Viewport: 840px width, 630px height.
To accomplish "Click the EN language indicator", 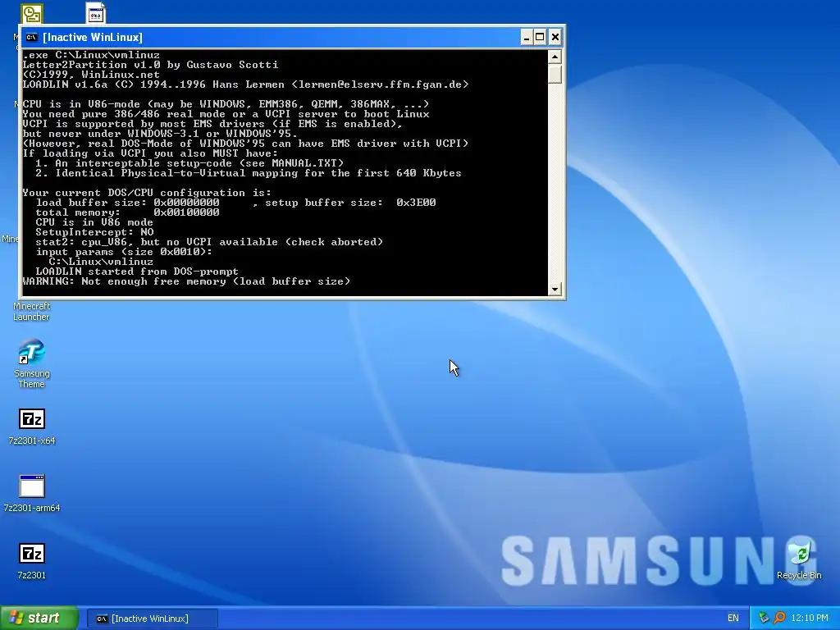I will 733,618.
